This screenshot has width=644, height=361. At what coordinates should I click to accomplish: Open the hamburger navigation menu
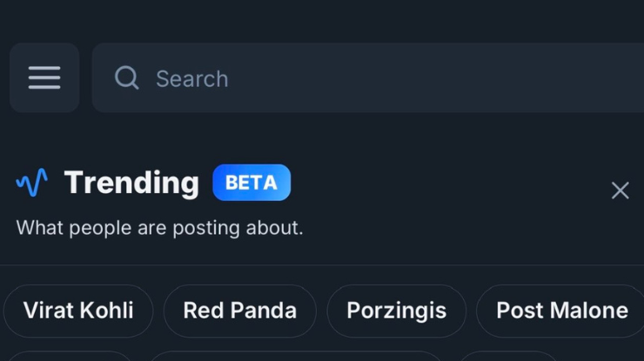pos(44,78)
